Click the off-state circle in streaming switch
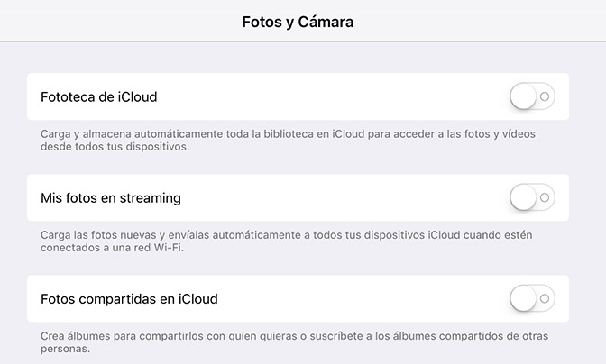 point(545,196)
